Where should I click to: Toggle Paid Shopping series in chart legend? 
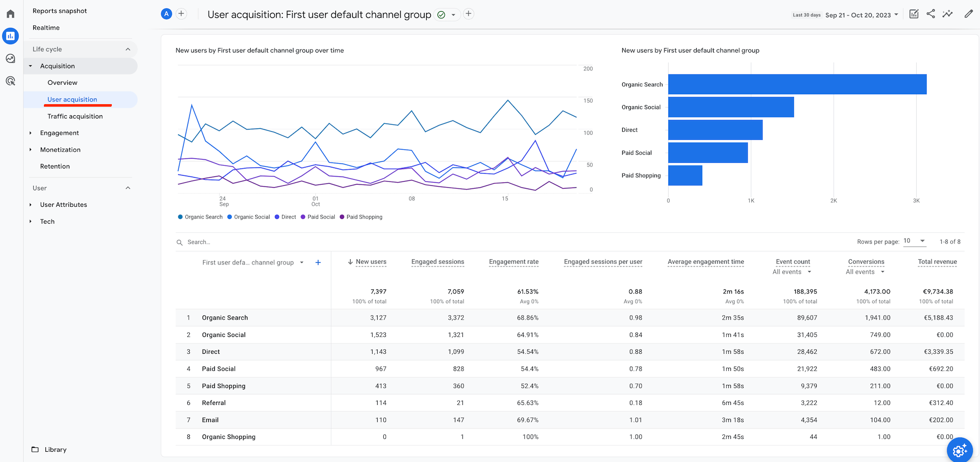tap(361, 217)
